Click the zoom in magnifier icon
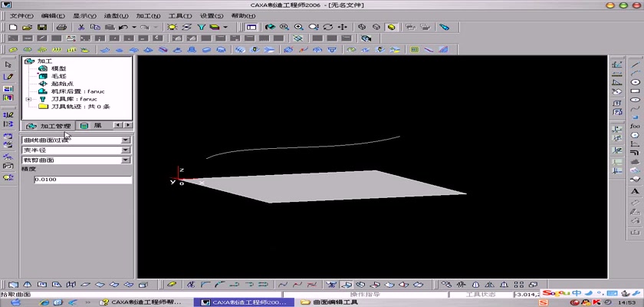This screenshot has width=644, height=307. coord(298,27)
